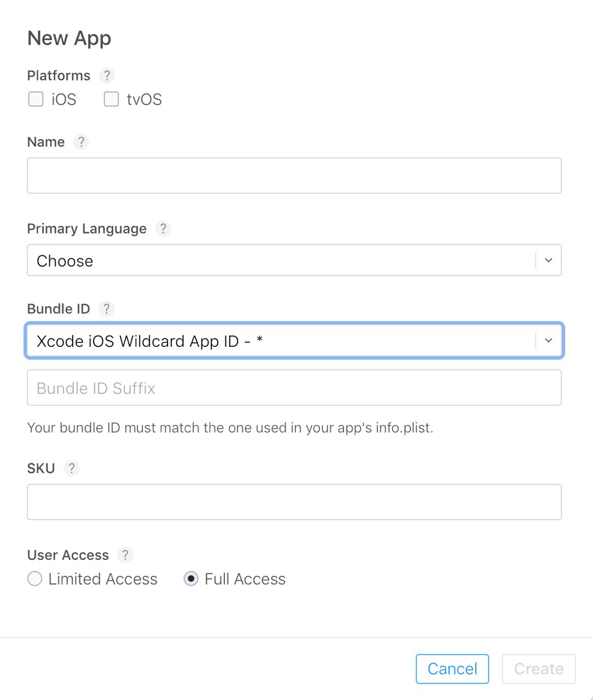Image resolution: width=593 pixels, height=700 pixels.
Task: Click the Platforms section label
Action: (x=59, y=75)
